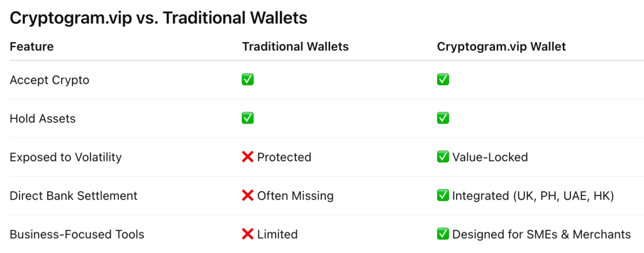
Task: Click the Traditional Wallets column header
Action: [x=295, y=46]
